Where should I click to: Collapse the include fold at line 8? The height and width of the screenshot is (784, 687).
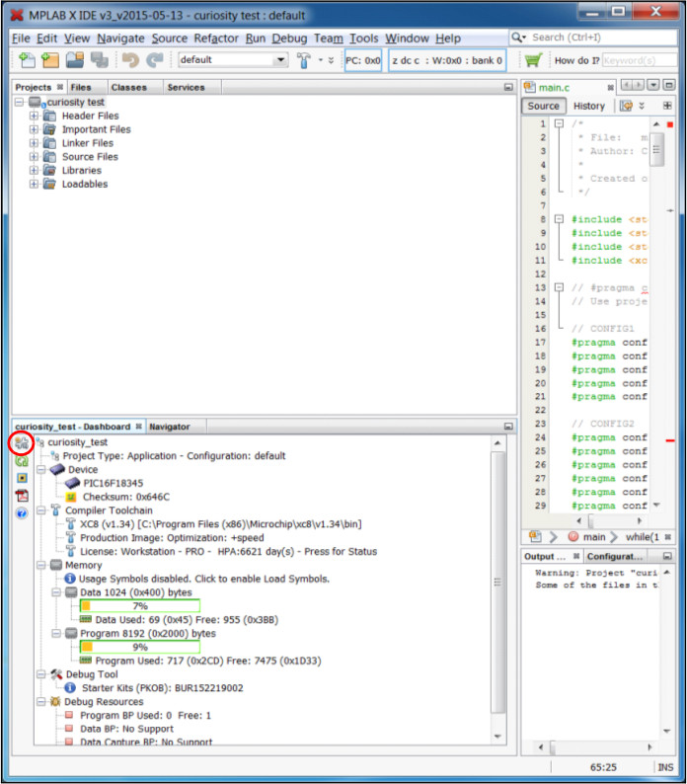point(560,219)
